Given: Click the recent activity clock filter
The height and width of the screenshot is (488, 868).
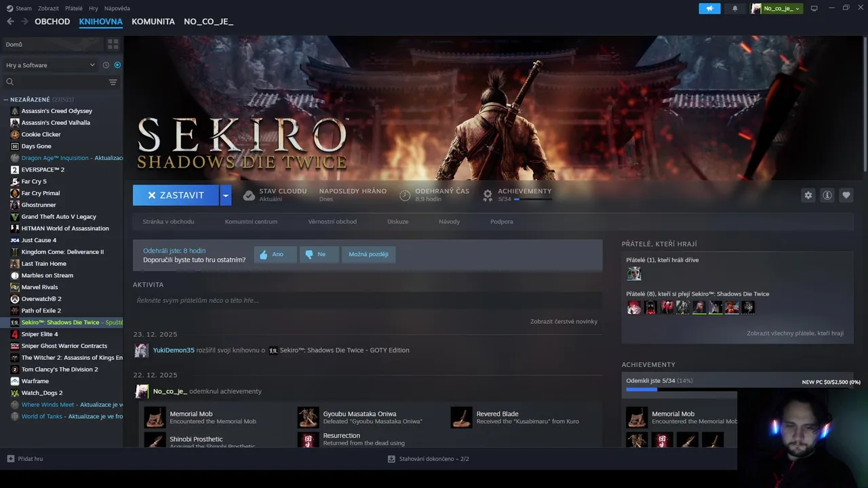Looking at the screenshot, I should tap(106, 65).
